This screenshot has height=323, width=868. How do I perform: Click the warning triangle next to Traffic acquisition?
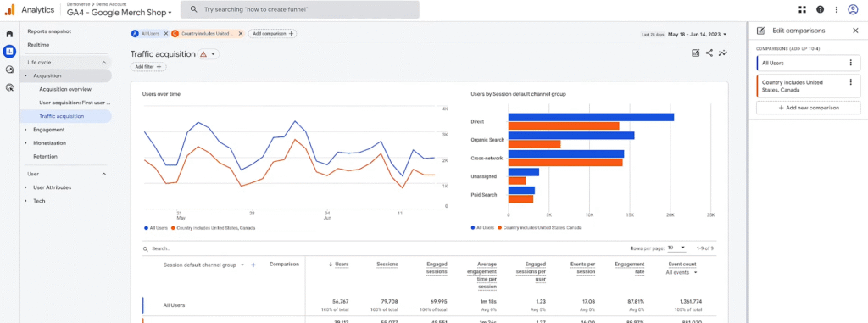click(x=203, y=54)
